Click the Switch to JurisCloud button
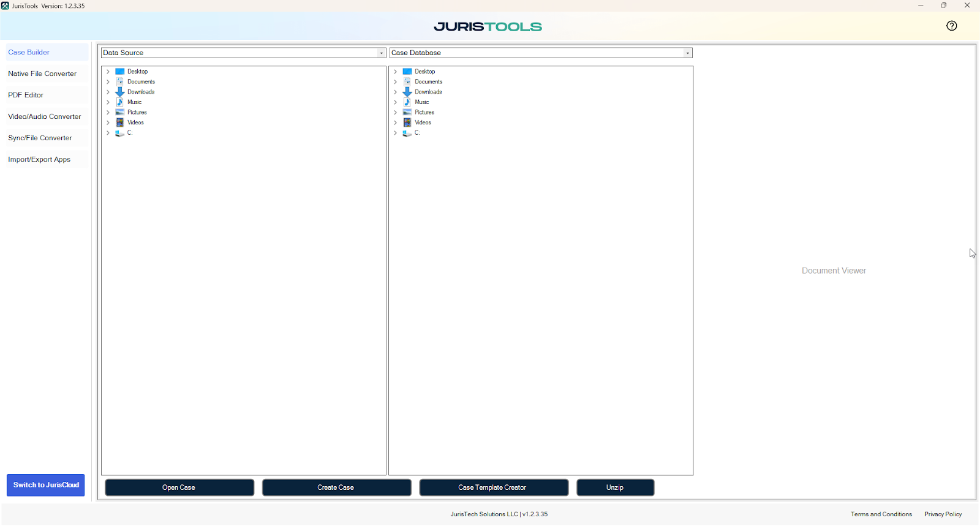 (x=46, y=485)
